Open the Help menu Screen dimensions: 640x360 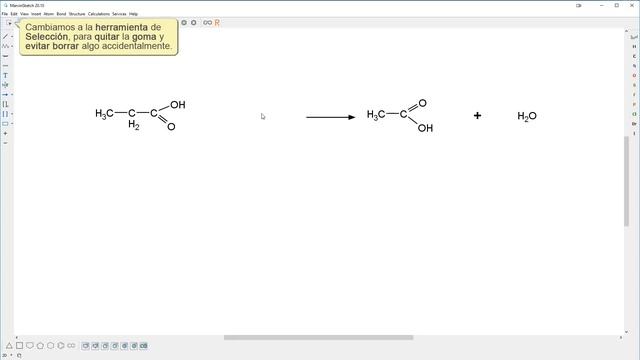[133, 14]
